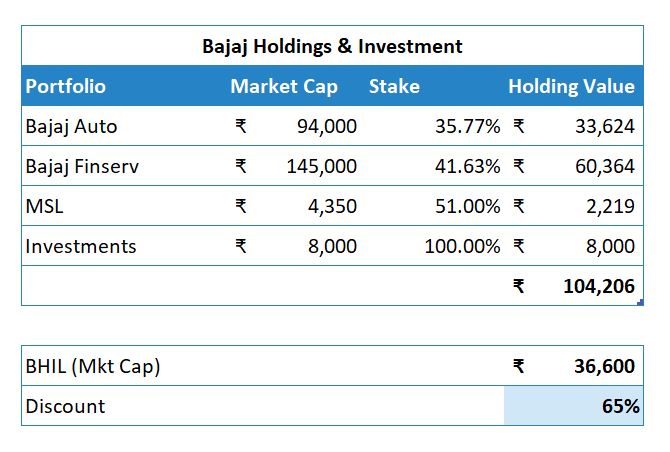
Task: Click the BHIL (Mkt Cap) label cell
Action: point(93,366)
